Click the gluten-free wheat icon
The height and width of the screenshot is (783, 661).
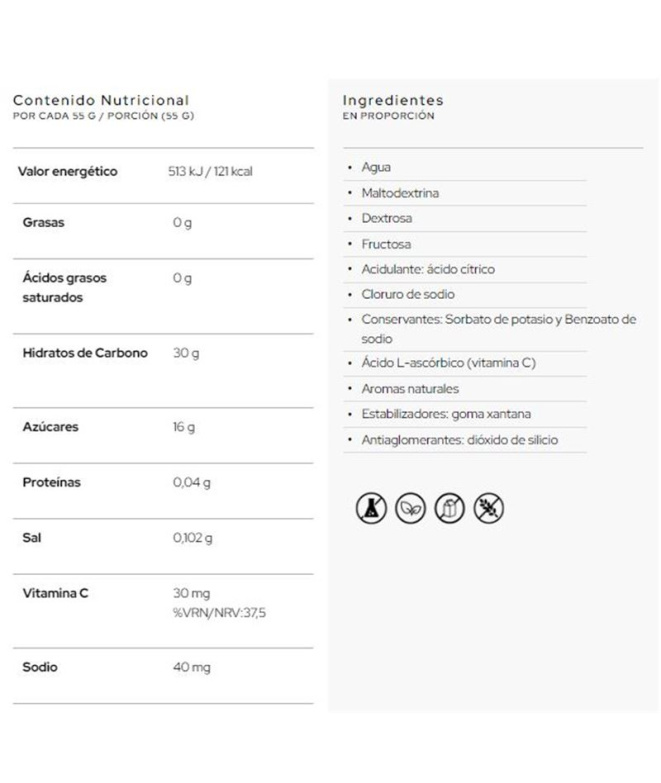click(488, 508)
